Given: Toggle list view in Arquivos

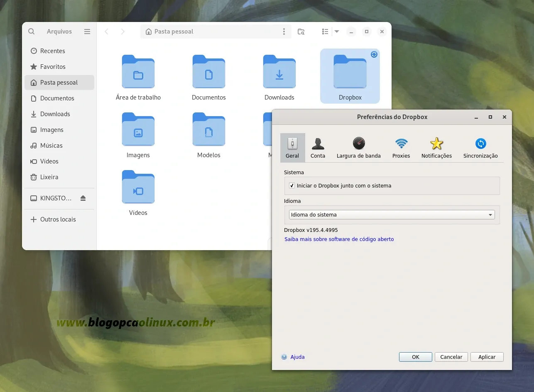Looking at the screenshot, I should point(325,32).
